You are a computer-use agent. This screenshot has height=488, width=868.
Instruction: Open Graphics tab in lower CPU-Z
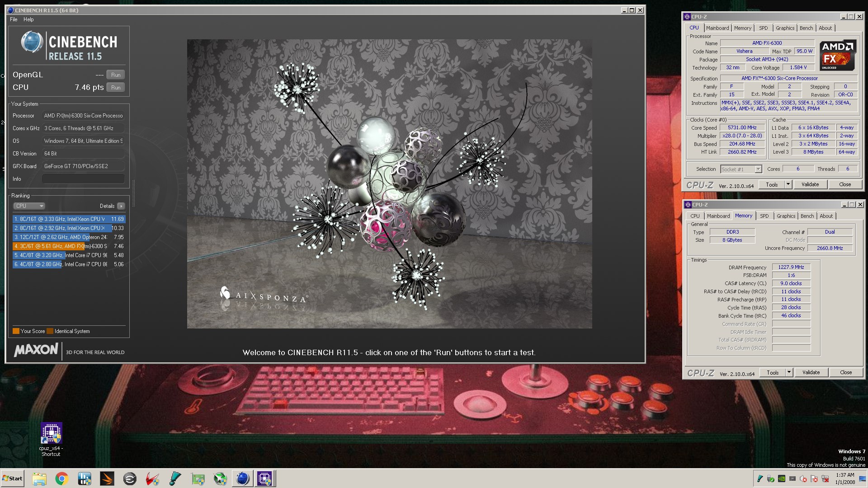(786, 216)
